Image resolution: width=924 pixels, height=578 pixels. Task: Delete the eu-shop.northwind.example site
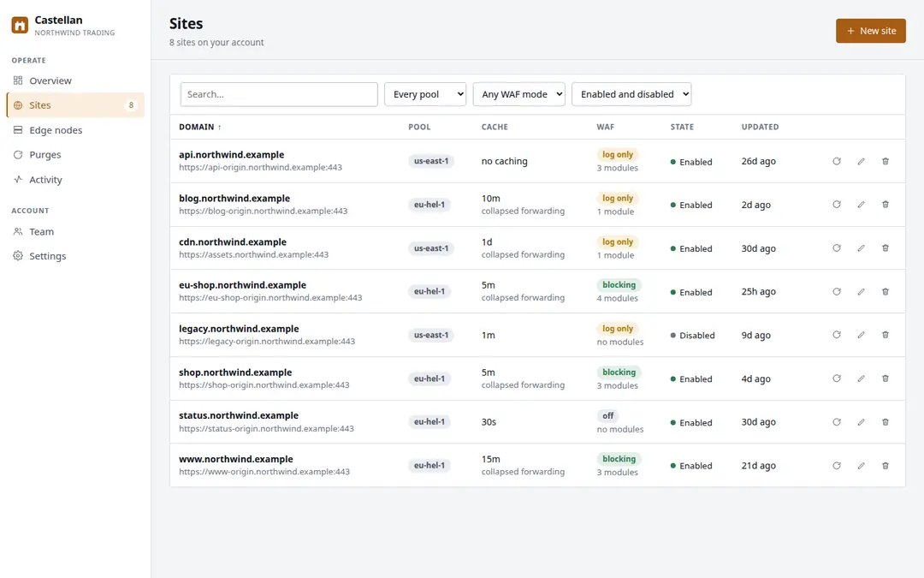(885, 291)
